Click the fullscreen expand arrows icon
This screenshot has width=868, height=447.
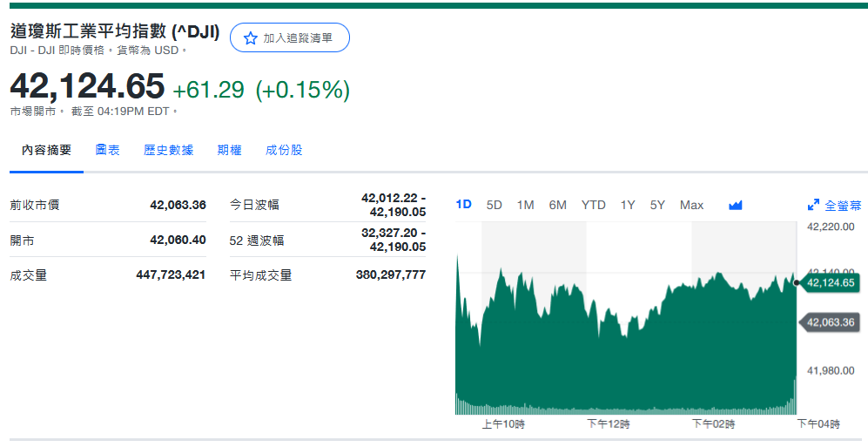[813, 205]
